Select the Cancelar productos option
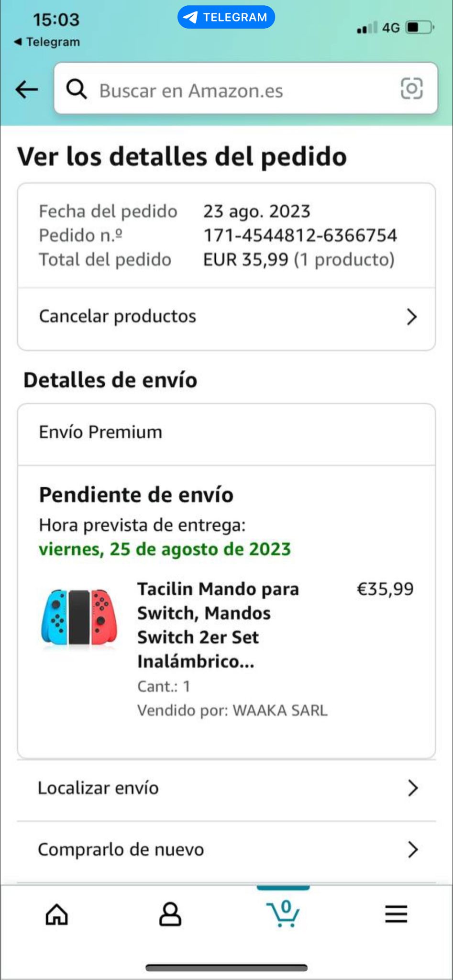 coord(118,316)
